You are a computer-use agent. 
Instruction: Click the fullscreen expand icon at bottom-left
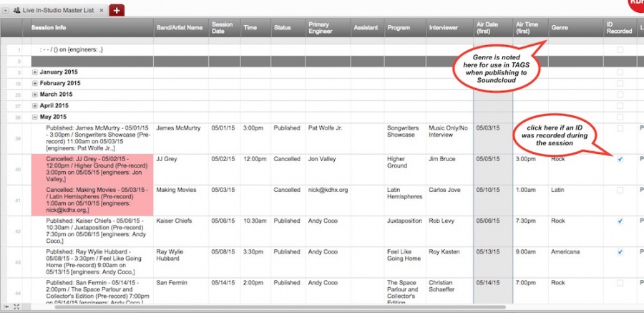point(16,307)
